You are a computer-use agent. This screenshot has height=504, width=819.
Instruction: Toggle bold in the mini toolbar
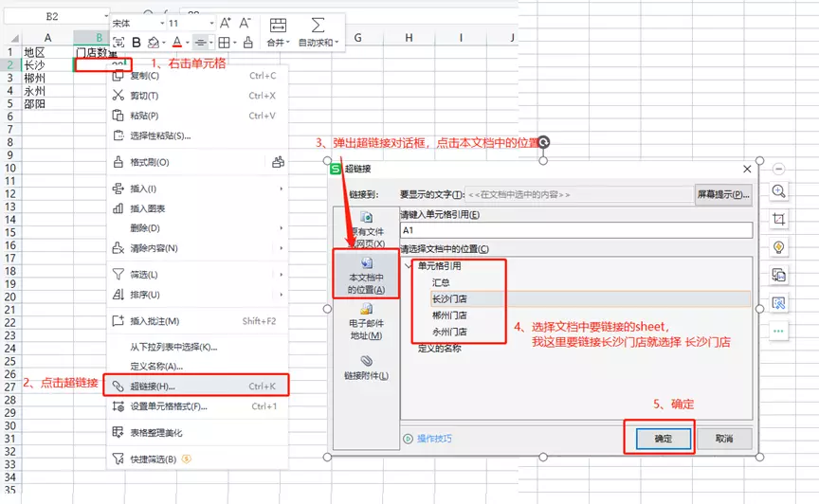point(136,43)
